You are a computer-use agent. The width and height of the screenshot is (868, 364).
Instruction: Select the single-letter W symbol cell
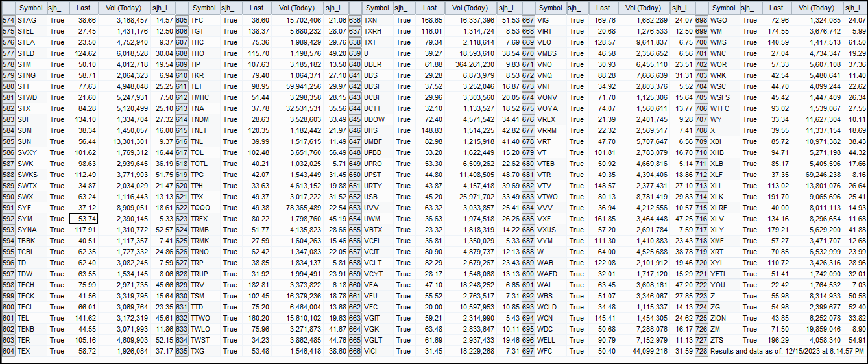(551, 252)
